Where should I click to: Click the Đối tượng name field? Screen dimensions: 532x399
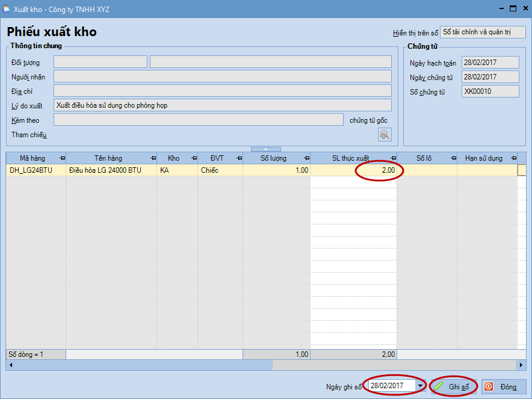(x=271, y=62)
